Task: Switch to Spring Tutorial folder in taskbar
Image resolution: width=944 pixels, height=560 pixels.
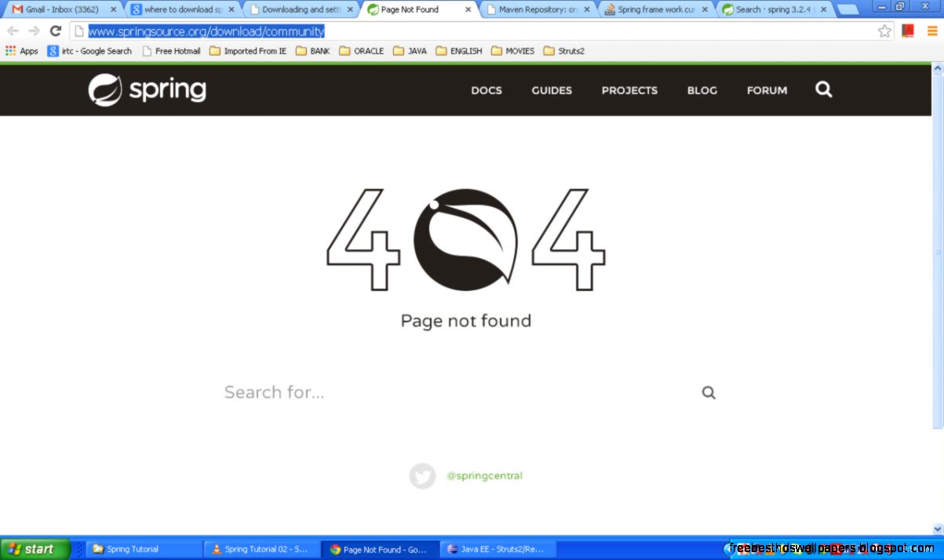Action: [x=143, y=549]
